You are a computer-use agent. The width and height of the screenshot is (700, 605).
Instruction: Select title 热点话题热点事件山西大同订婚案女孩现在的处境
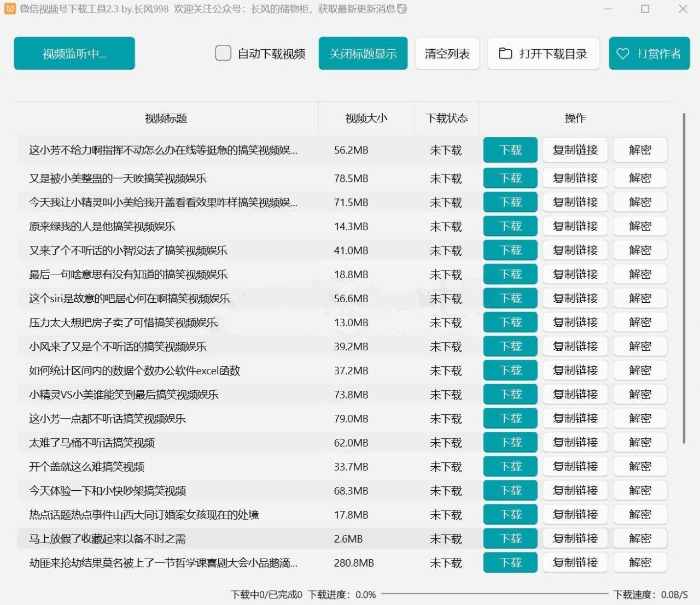point(144,515)
